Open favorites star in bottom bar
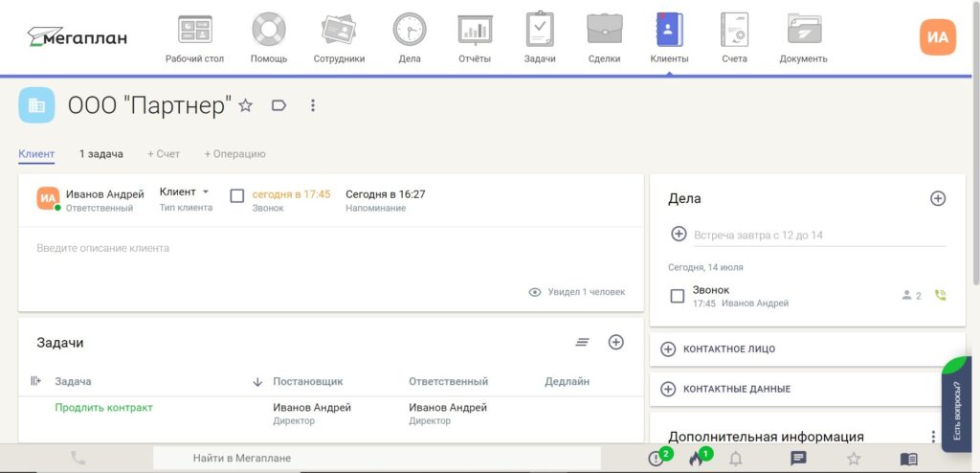 pos(854,459)
